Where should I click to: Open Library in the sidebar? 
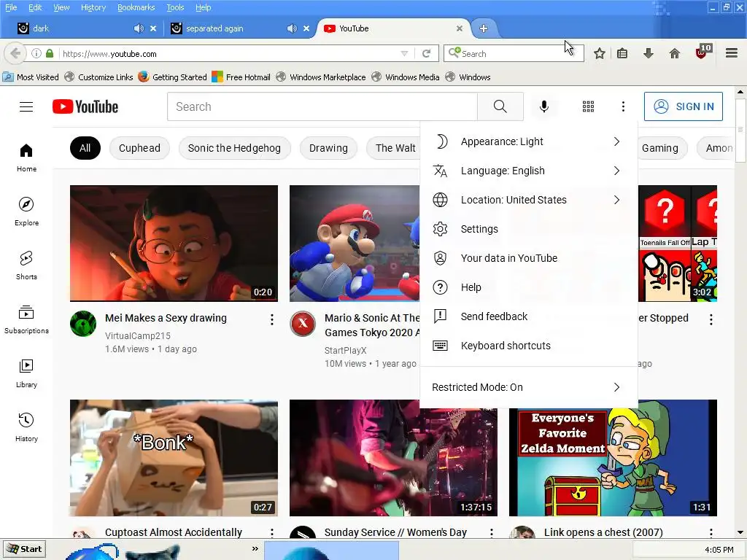point(26,374)
